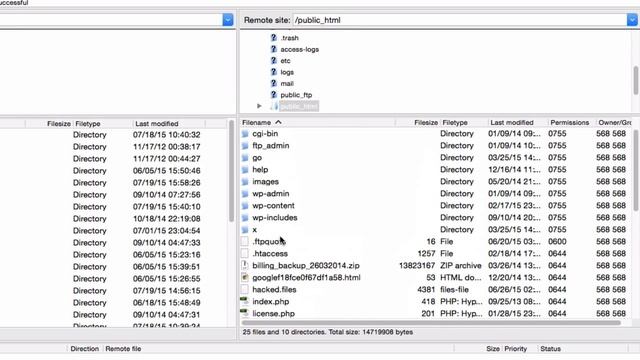
Task: Click the go folder icon
Action: pyautogui.click(x=245, y=158)
